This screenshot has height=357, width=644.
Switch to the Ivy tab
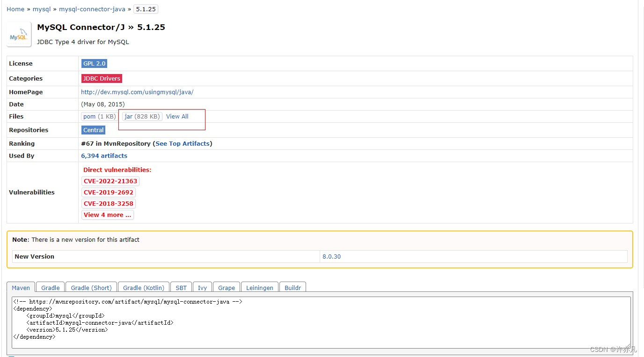pos(202,288)
